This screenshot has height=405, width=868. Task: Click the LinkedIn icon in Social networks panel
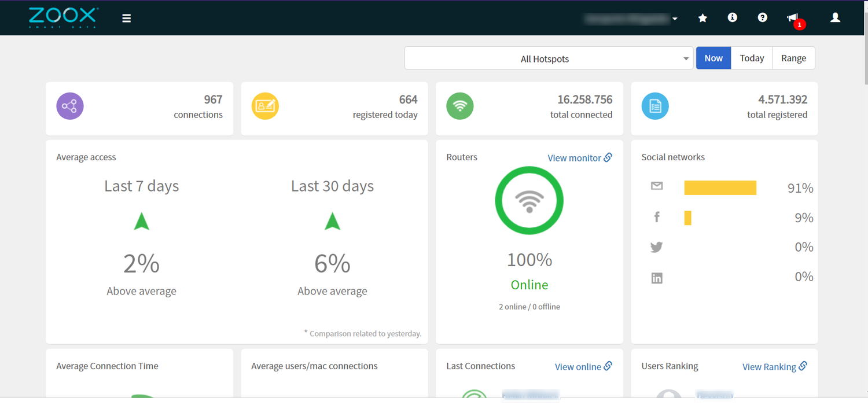coord(656,278)
